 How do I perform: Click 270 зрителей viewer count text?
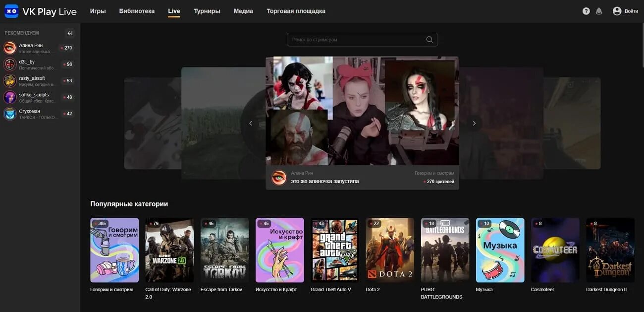click(439, 182)
